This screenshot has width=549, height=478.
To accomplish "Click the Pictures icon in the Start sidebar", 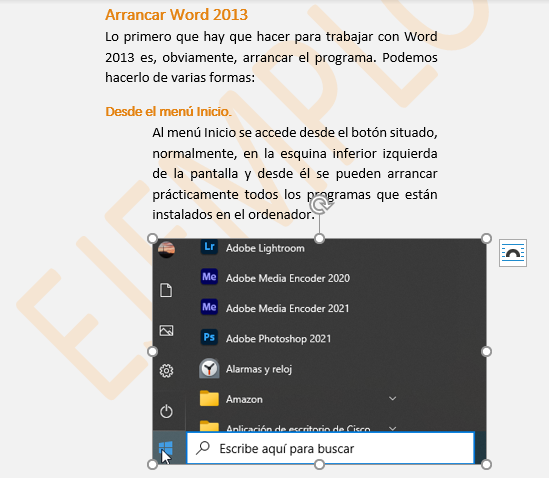I will pos(166,330).
